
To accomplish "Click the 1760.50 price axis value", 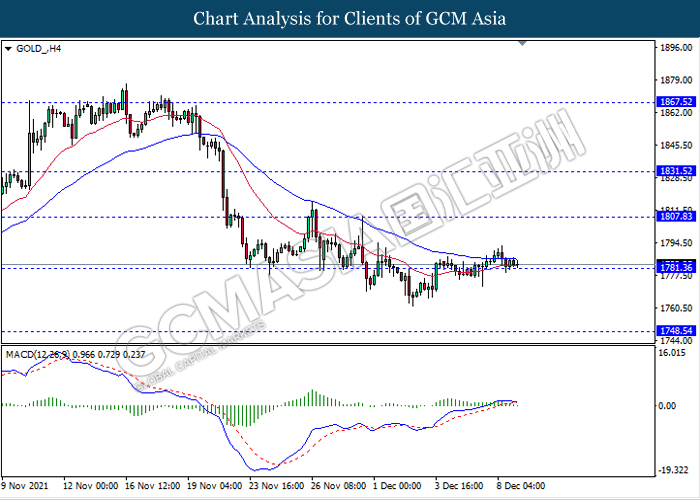I will click(x=677, y=308).
